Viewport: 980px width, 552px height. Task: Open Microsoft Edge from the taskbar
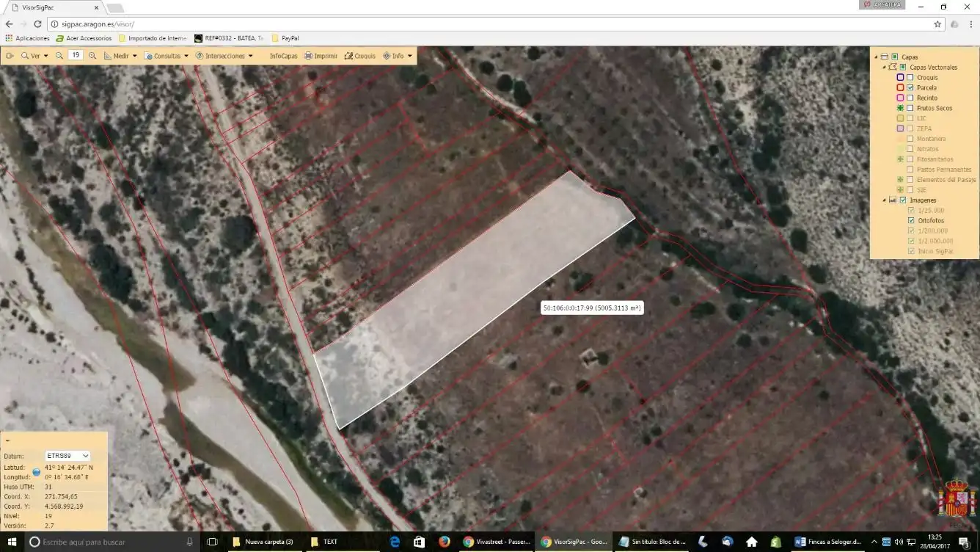coord(395,542)
